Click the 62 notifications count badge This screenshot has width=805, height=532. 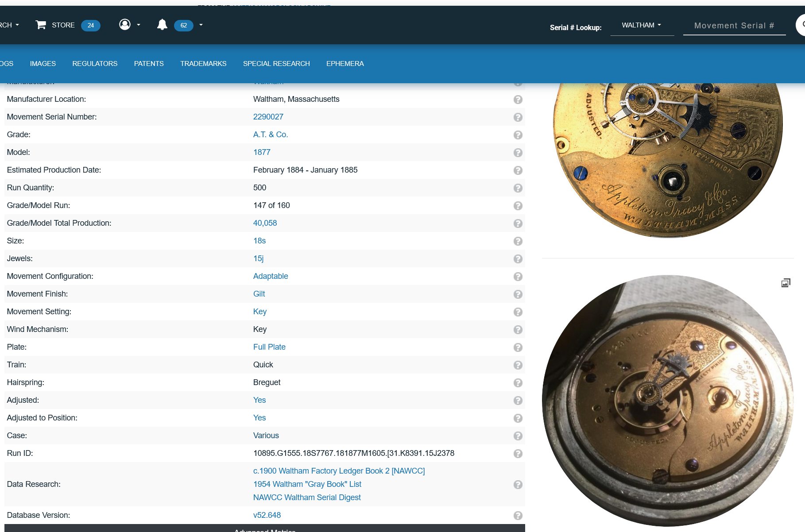click(184, 25)
